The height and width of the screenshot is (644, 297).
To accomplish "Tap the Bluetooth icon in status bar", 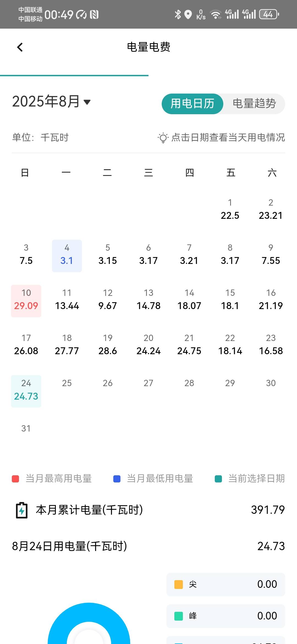I will (178, 14).
